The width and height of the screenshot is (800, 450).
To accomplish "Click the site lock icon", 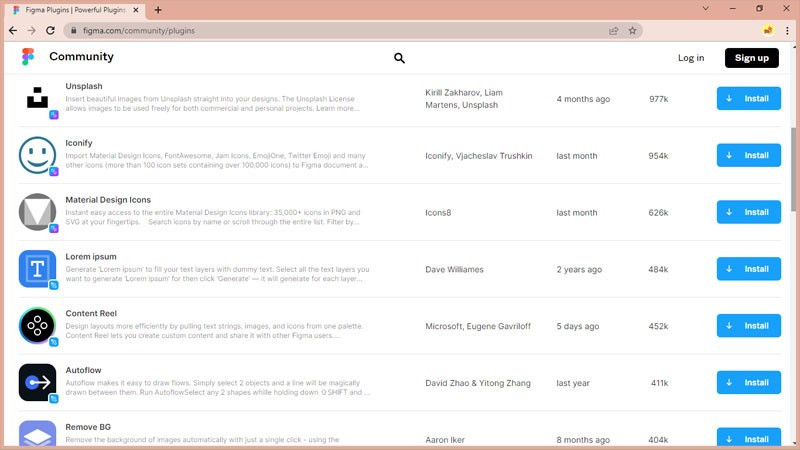I will tap(74, 31).
